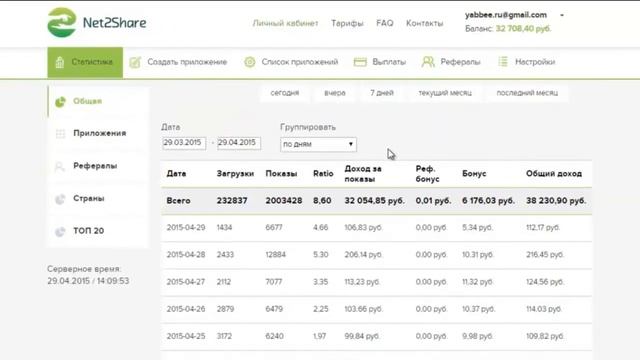This screenshot has height=360, width=640.
Task: Click the balance amount 32 708,40 руб.
Action: (523, 29)
